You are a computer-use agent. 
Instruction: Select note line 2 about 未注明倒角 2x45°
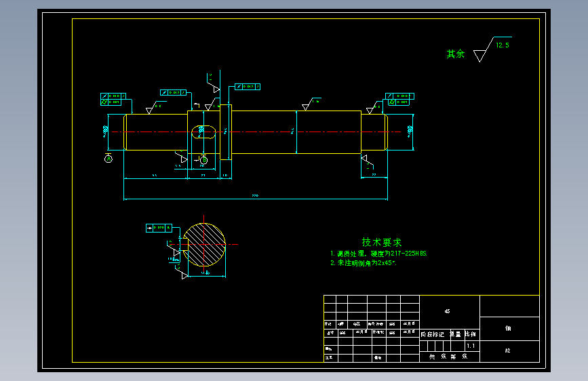click(x=363, y=263)
